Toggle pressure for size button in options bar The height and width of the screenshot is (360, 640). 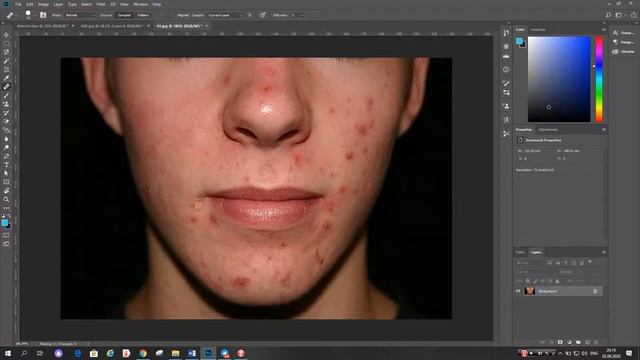[263, 15]
